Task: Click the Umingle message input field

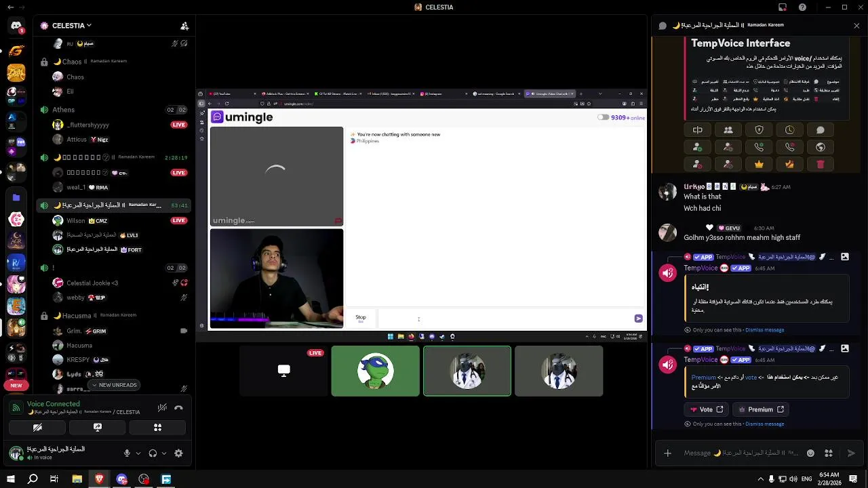Action: pos(505,319)
